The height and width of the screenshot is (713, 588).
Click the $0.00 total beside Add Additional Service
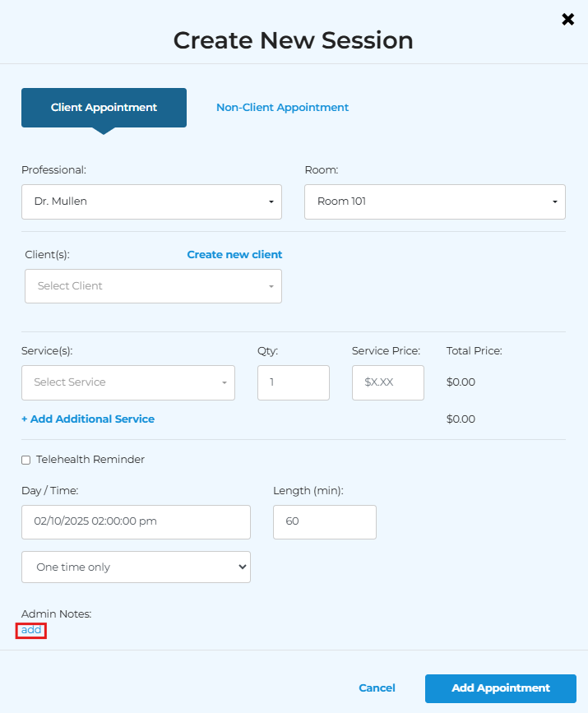click(461, 419)
